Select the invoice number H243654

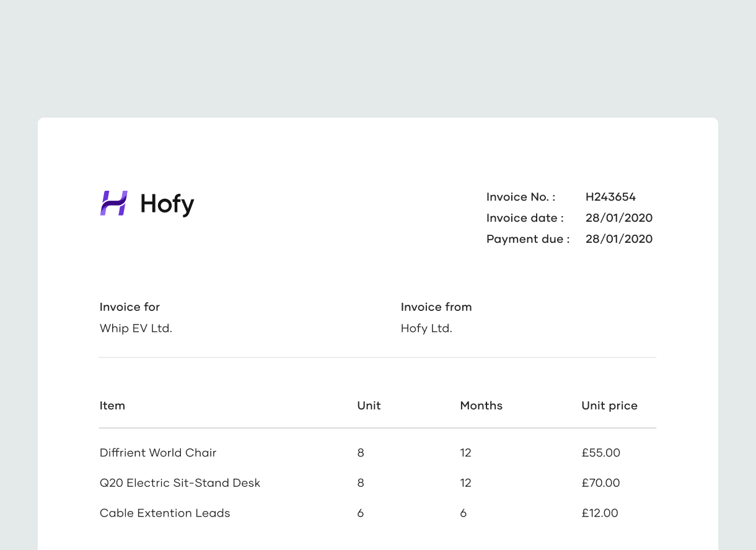pos(610,197)
